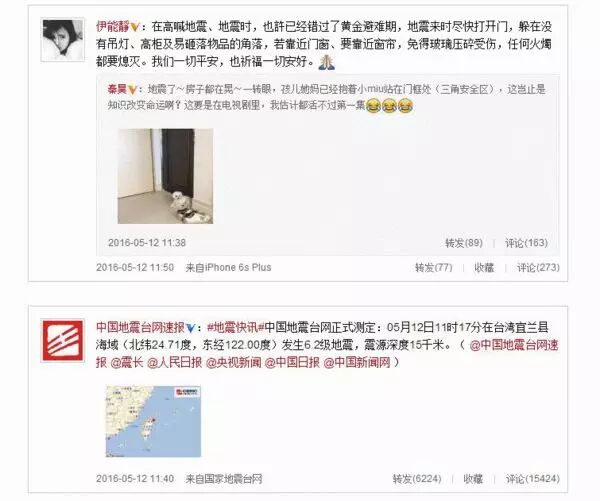Click blue verified badge after 中国地震台网速报
This screenshot has width=600, height=501.
(190, 328)
